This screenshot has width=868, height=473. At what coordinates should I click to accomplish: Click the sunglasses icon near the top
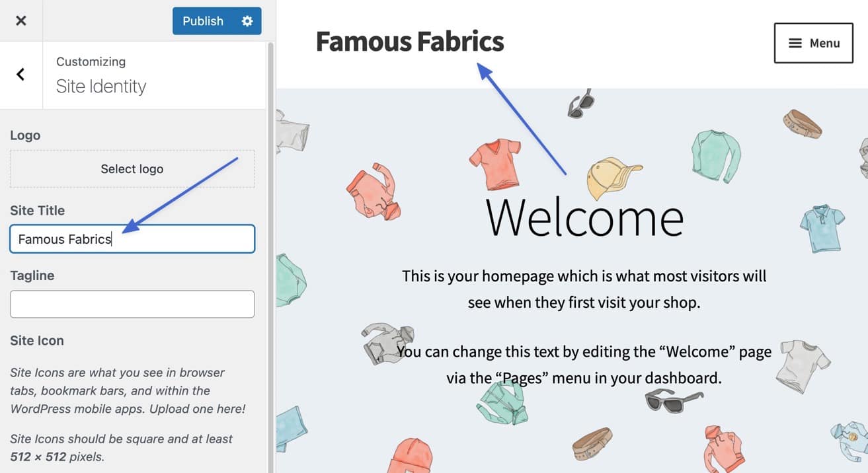pos(581,104)
